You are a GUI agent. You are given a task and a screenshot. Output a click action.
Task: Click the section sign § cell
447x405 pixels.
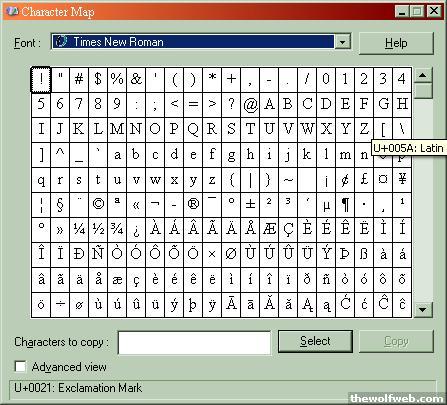(60, 205)
